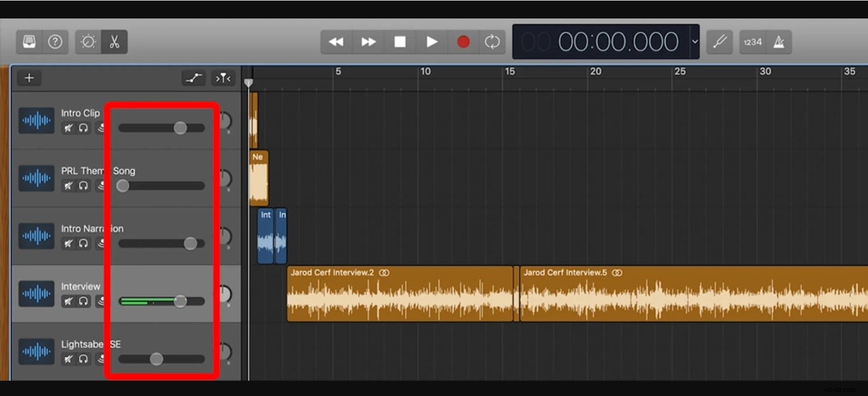Open the Smart Controls panel
Screen dimensions: 868x396
click(x=89, y=41)
